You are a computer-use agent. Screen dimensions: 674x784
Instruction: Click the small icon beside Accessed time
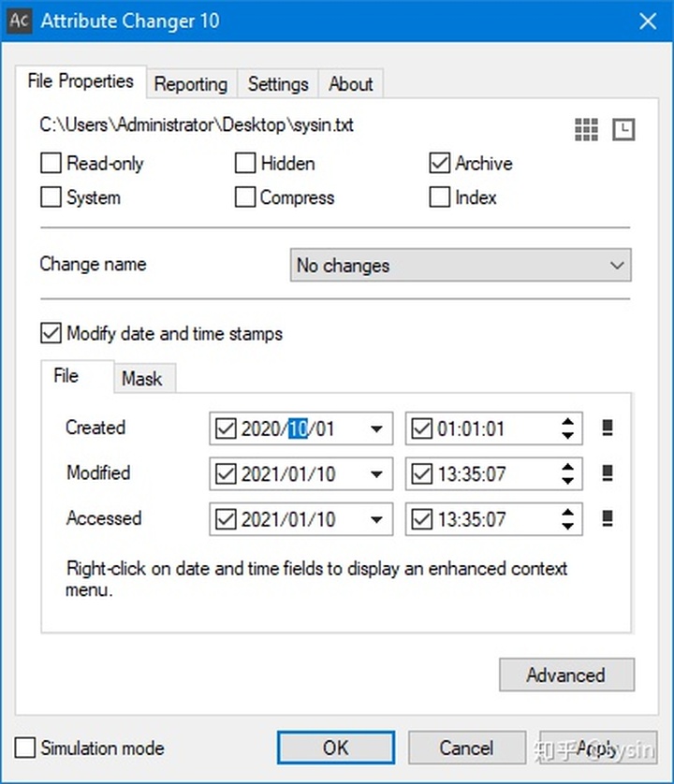point(608,518)
